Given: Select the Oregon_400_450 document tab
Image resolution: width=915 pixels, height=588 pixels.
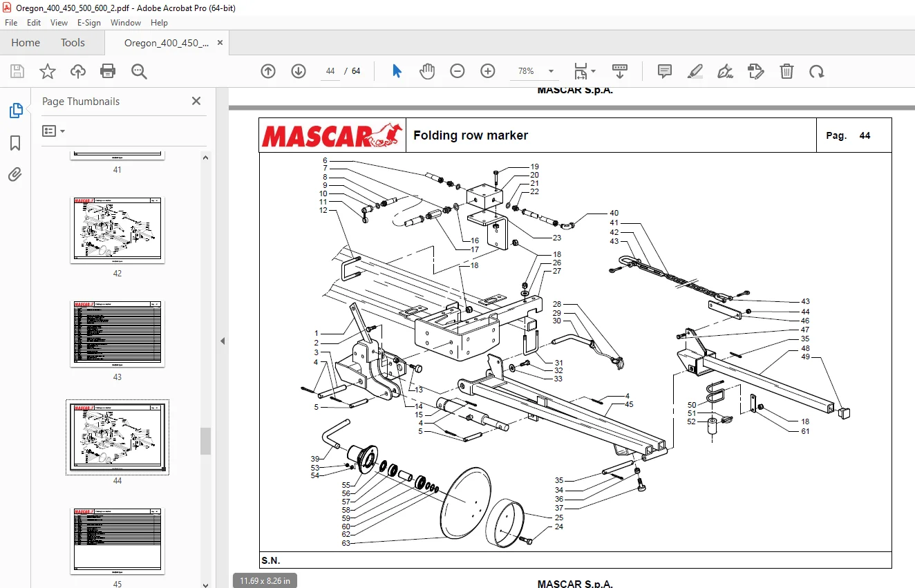Looking at the screenshot, I should pos(167,43).
